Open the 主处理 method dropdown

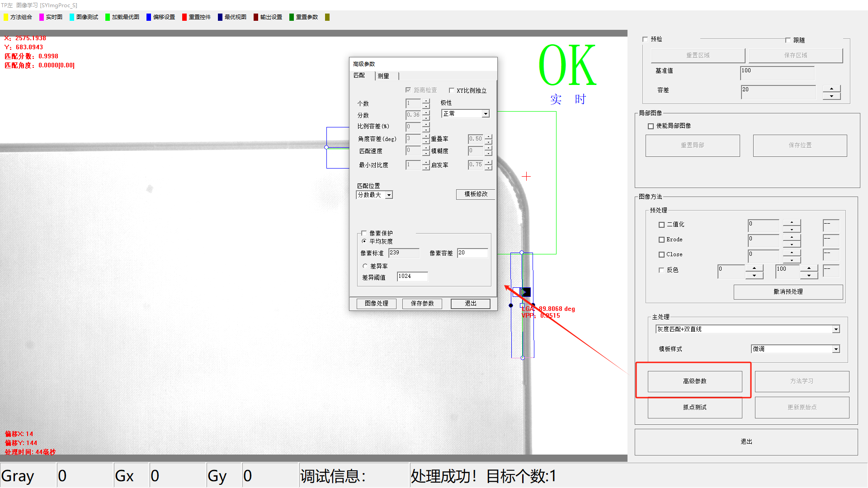(836, 329)
